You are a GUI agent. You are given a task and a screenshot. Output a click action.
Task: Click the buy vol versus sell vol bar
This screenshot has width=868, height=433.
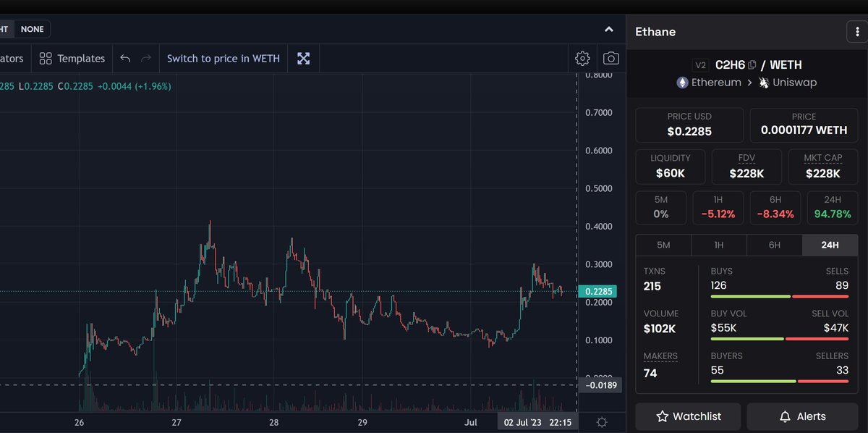tap(780, 339)
